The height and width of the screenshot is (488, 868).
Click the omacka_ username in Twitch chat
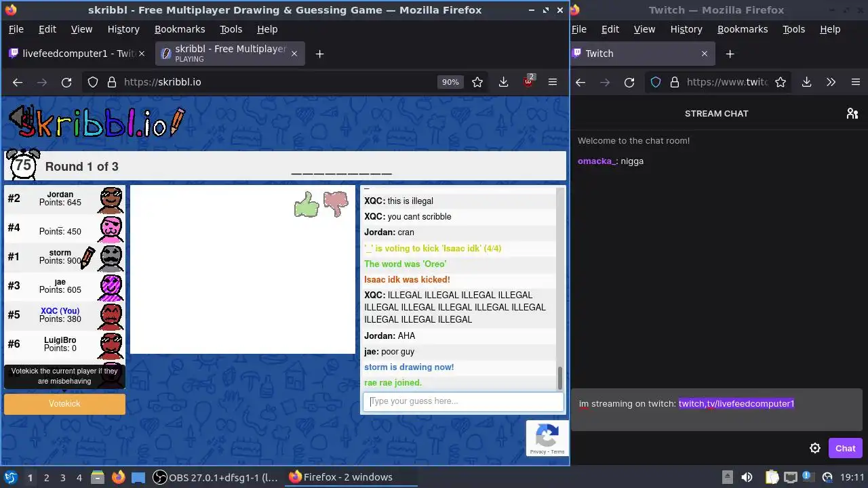coord(597,161)
